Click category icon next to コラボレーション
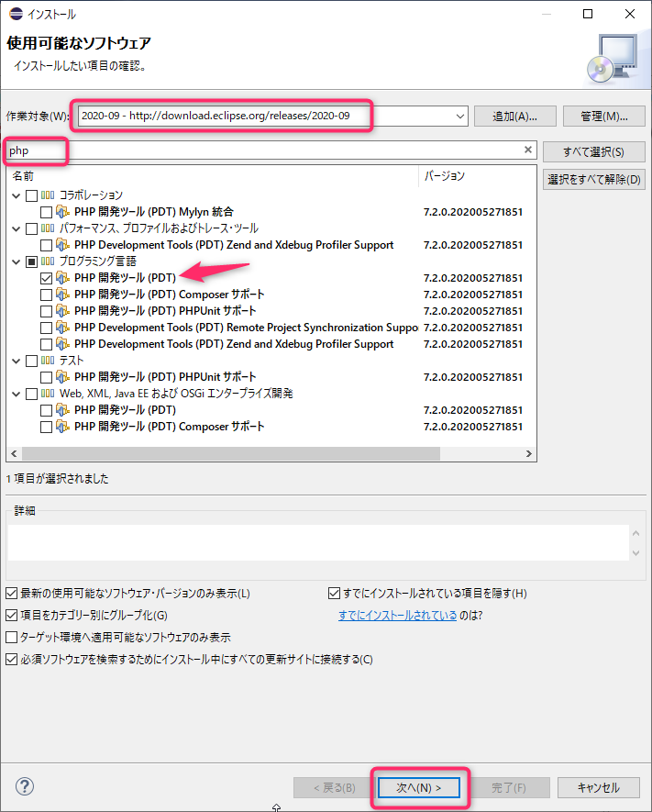This screenshot has width=652, height=812. click(48, 195)
